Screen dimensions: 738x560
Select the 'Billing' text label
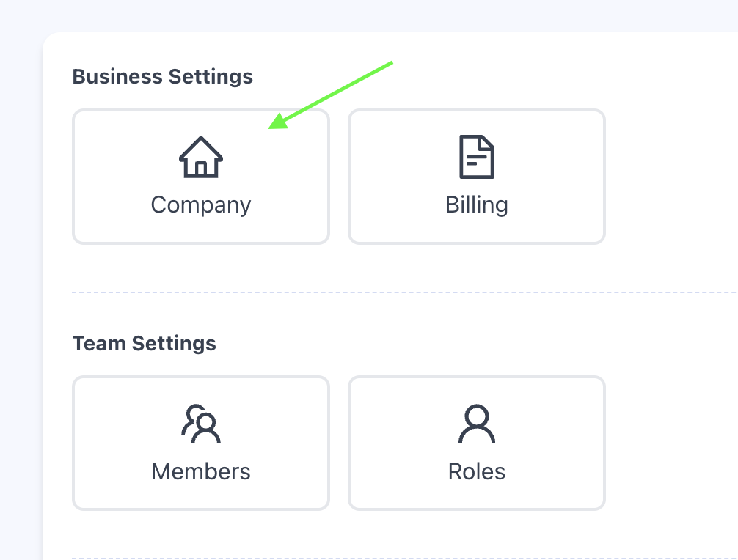pyautogui.click(x=477, y=205)
